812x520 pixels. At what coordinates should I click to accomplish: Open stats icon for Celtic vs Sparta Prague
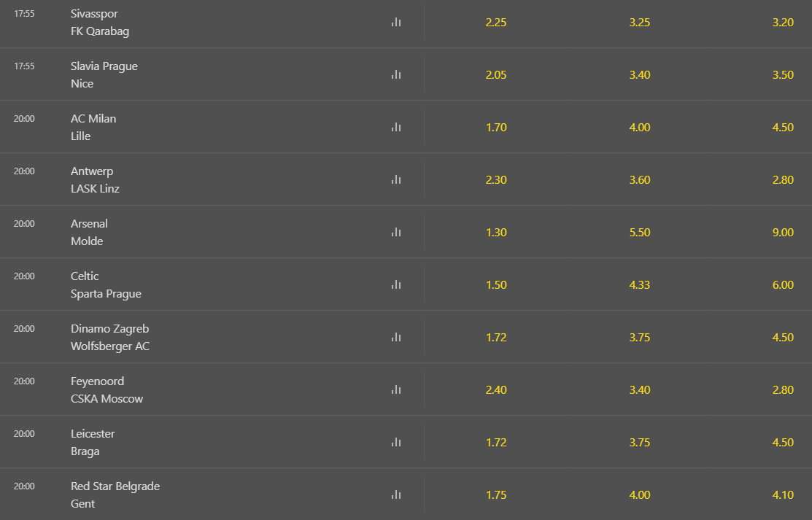click(396, 285)
